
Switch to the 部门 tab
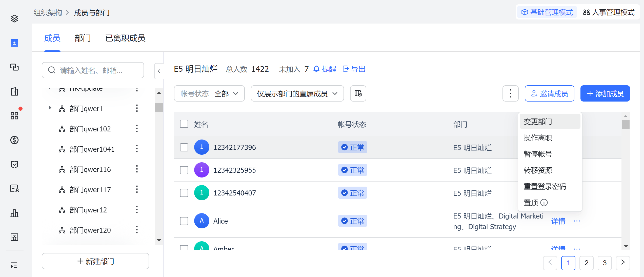click(83, 38)
